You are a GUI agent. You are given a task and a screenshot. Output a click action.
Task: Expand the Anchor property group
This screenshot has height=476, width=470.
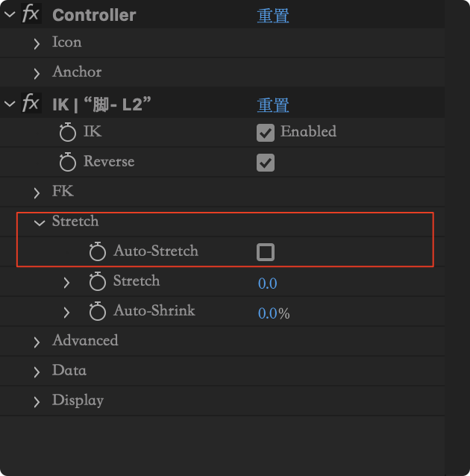pyautogui.click(x=37, y=73)
